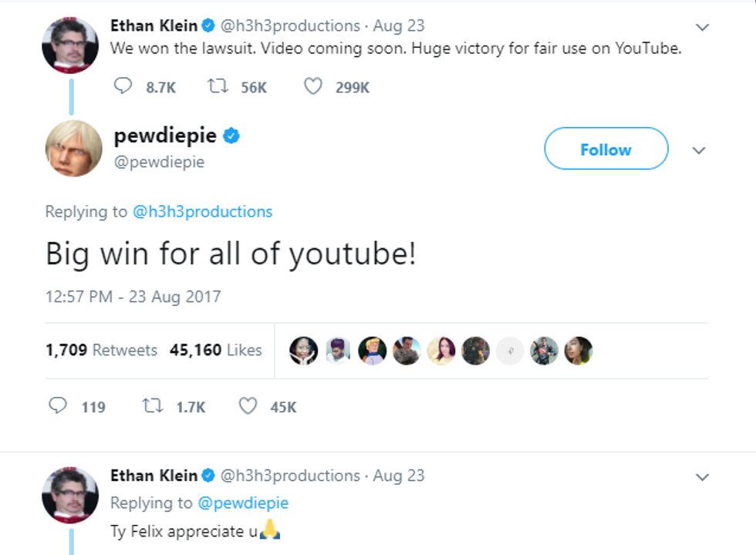Open Ethan Klein's avatar on top tweet

70,45
